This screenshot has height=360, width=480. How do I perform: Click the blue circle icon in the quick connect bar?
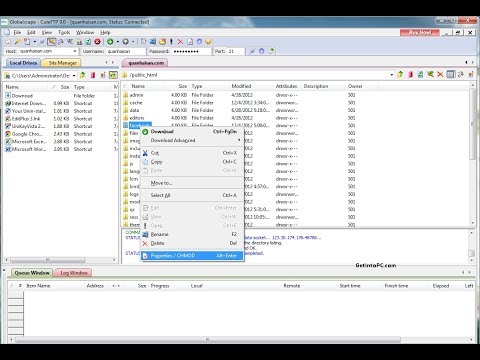pyautogui.click(x=262, y=51)
